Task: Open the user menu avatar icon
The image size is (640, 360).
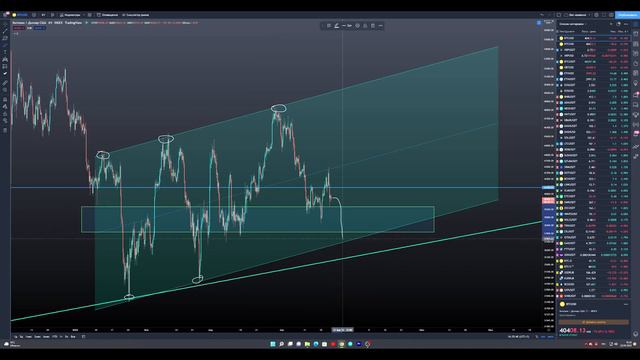Action: point(6,15)
